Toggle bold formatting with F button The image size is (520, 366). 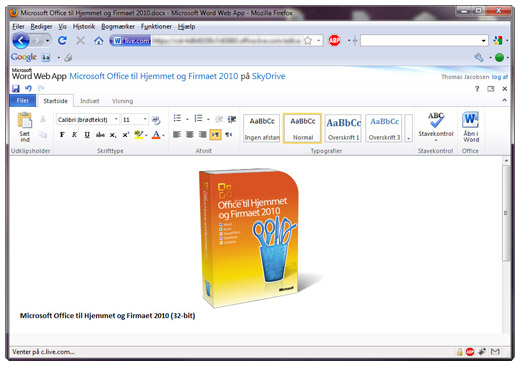[x=62, y=135]
